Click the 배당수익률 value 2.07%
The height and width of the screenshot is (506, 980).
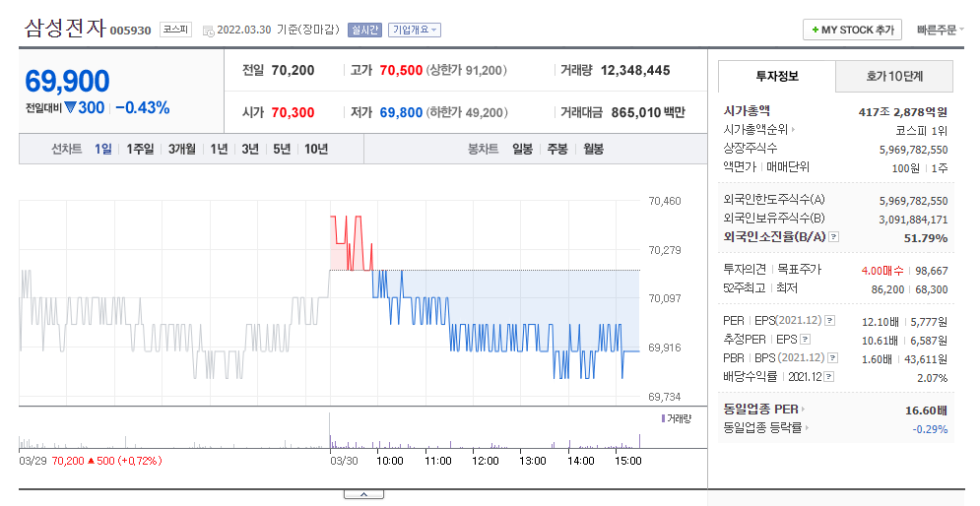(x=933, y=378)
